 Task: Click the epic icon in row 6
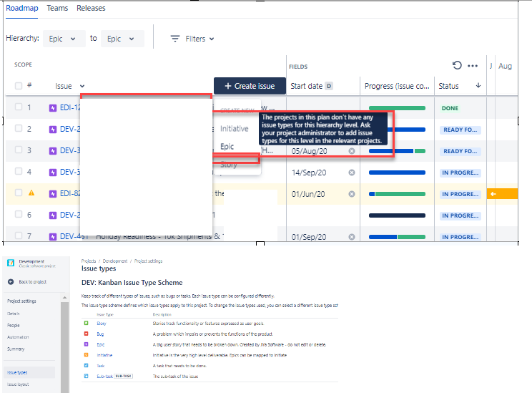pos(53,215)
